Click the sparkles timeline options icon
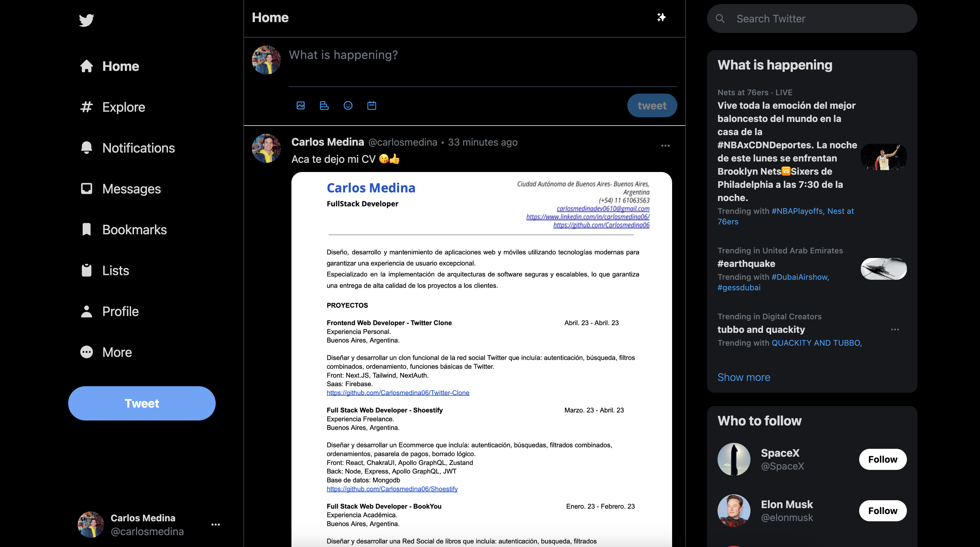Image resolution: width=980 pixels, height=547 pixels. point(661,17)
